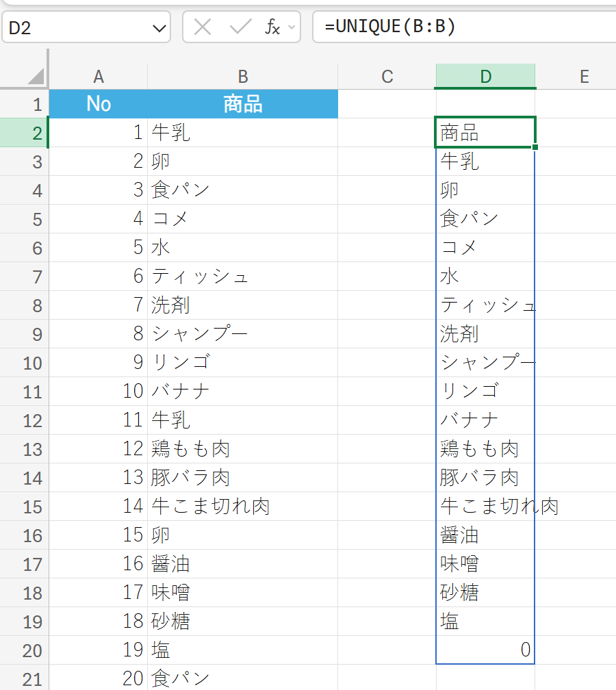Click the formula bar containing =UNIQUE(B:B)
Image resolution: width=616 pixels, height=690 pixels.
(x=464, y=27)
